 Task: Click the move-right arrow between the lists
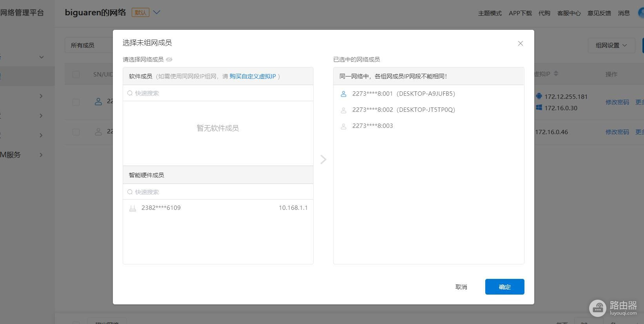tap(323, 159)
